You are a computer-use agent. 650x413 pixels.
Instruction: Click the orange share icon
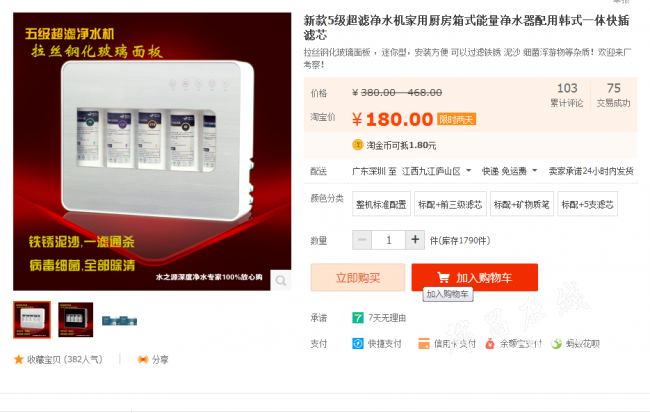143,359
